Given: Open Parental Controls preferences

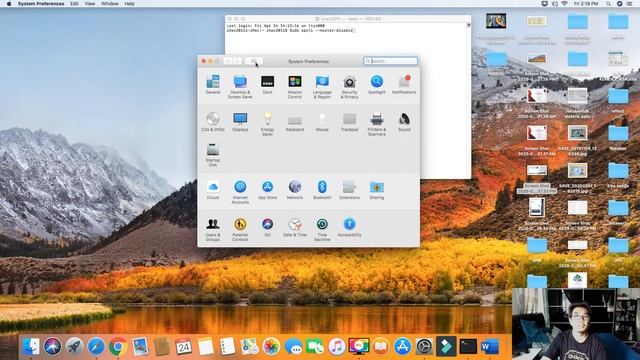Looking at the screenshot, I should (x=240, y=229).
